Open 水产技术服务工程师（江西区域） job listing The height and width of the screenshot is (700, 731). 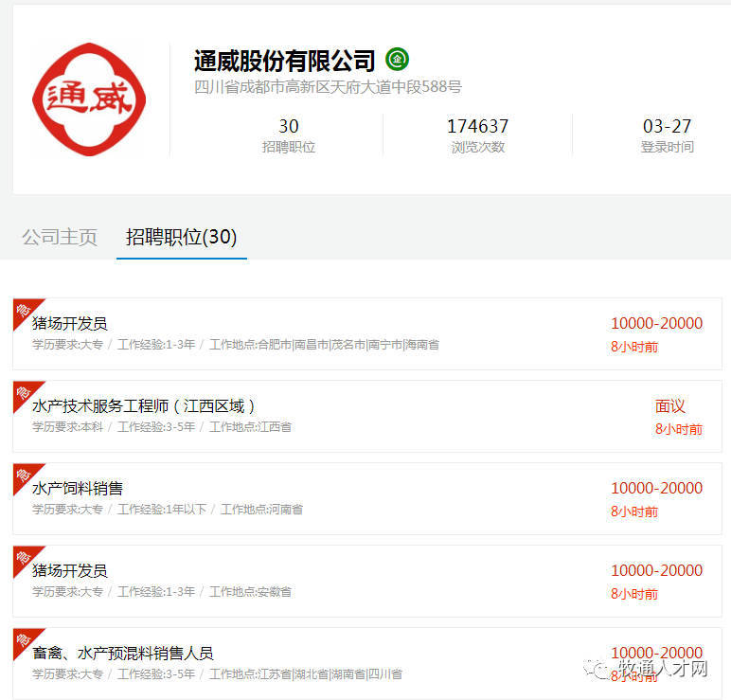pos(144,405)
